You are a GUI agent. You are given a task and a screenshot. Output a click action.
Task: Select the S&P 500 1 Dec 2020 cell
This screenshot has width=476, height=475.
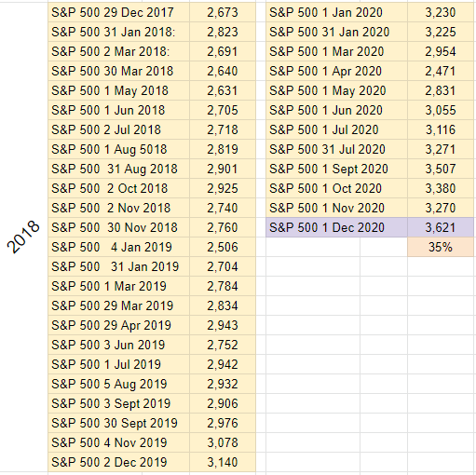click(336, 227)
